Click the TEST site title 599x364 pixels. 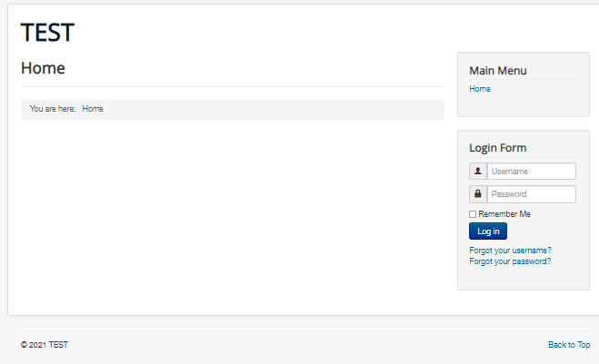pyautogui.click(x=47, y=33)
